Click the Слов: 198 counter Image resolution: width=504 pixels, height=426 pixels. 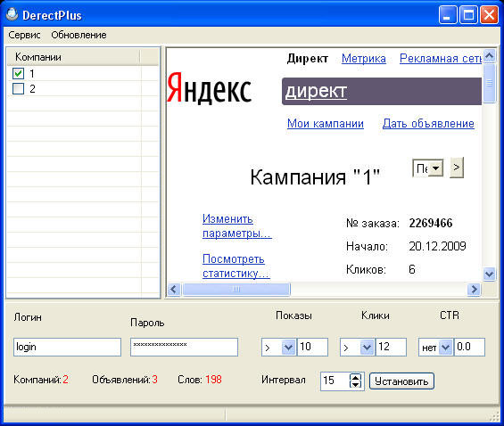pyautogui.click(x=200, y=380)
